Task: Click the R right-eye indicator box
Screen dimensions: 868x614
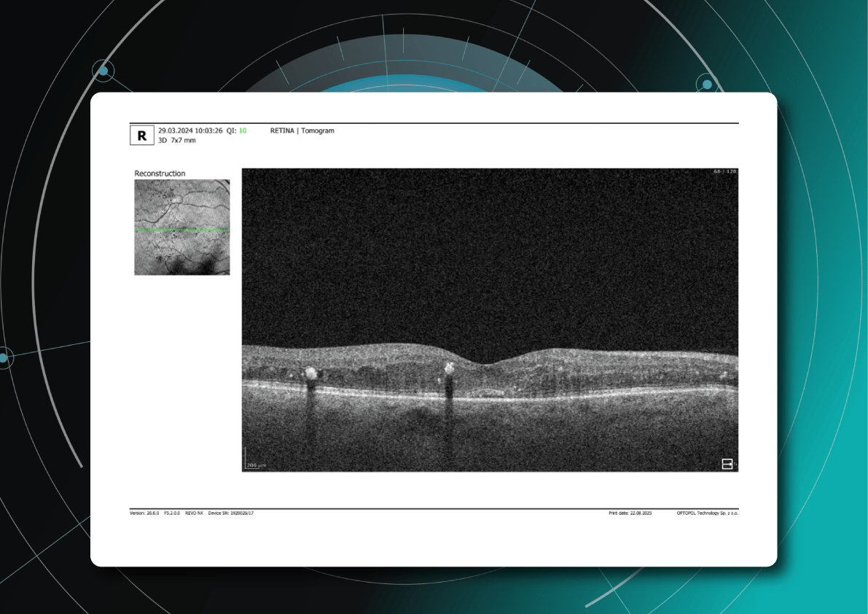Action: click(141, 135)
